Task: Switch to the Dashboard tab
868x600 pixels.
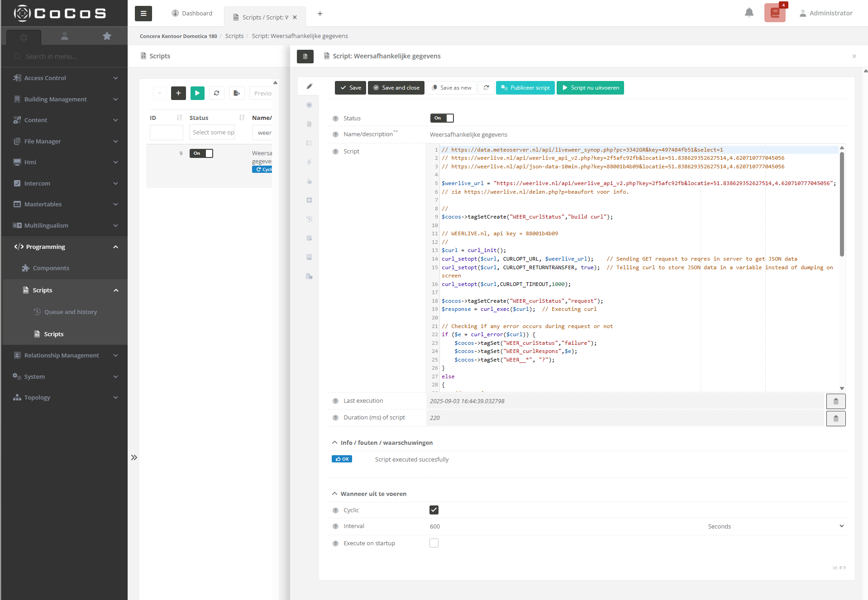Action: pyautogui.click(x=192, y=14)
